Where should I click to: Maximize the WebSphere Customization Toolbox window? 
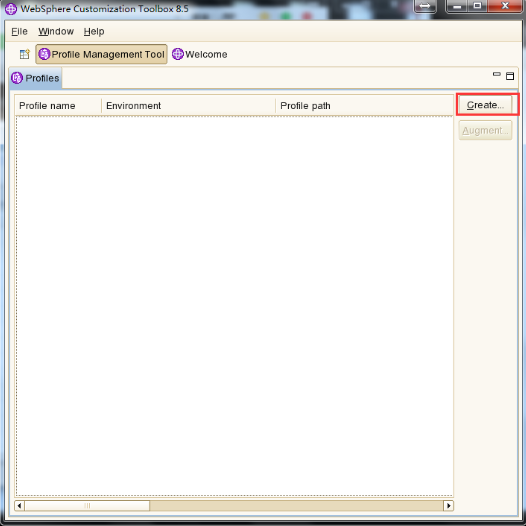477,6
